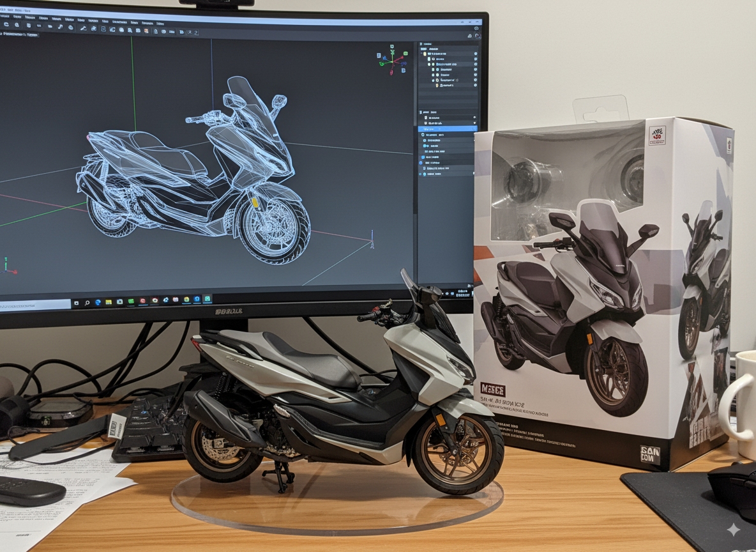Screen dimensions: 756x552
Task: Click the Windows Start button
Action: tap(77, 301)
